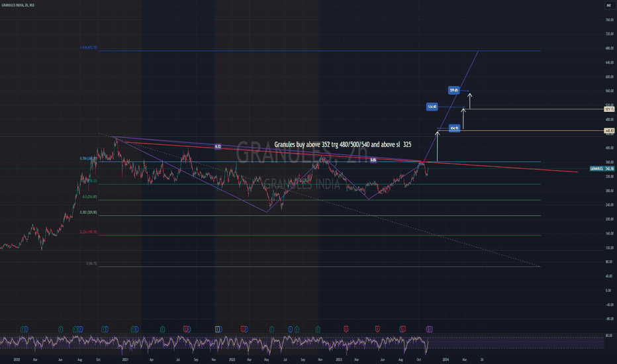The height and width of the screenshot is (364, 617).
Task: Click the 80.00 RSI scale label
Action: (x=609, y=336)
